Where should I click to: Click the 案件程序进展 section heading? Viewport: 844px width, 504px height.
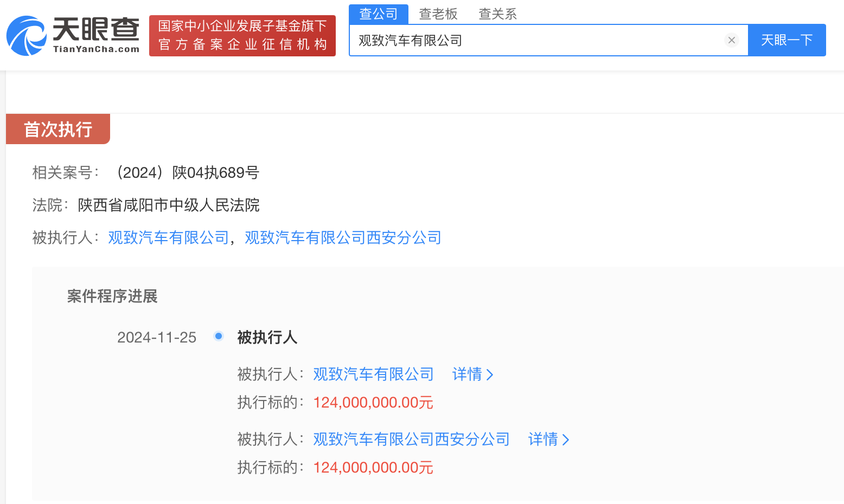112,296
